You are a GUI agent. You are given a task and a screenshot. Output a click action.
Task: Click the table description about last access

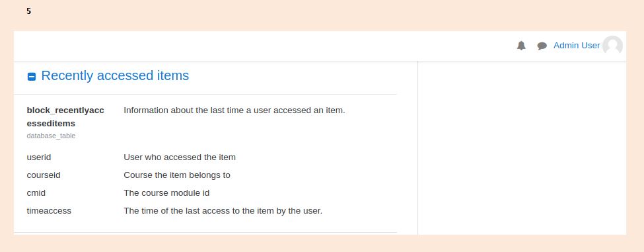pos(234,110)
